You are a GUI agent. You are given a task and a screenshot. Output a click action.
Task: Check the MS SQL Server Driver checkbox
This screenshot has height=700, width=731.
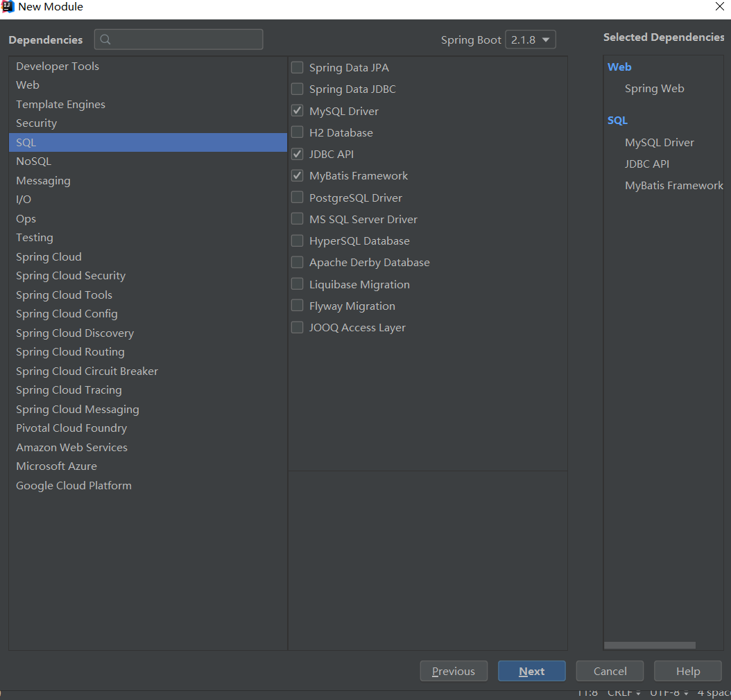click(x=297, y=219)
